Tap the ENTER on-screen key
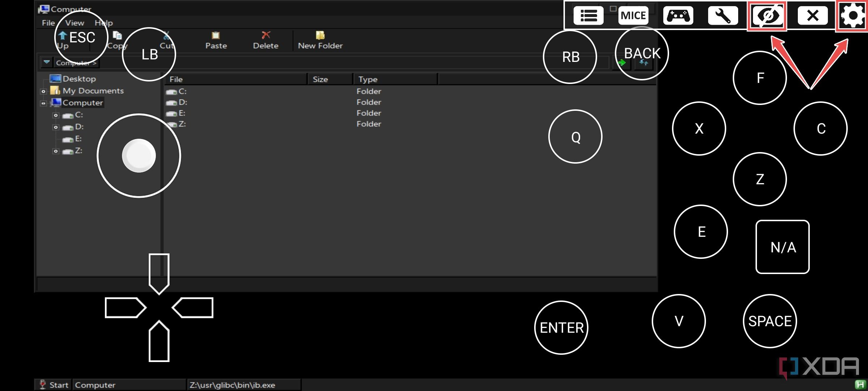 coord(561,328)
